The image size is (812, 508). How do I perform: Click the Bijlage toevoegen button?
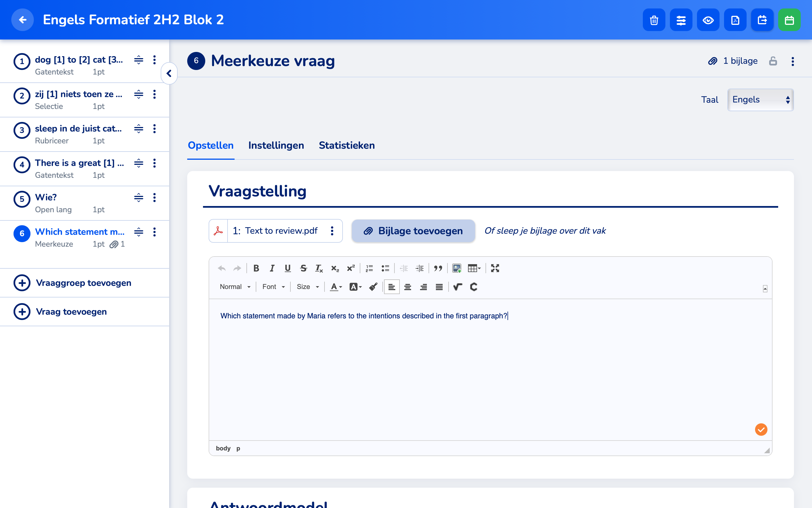pyautogui.click(x=413, y=231)
